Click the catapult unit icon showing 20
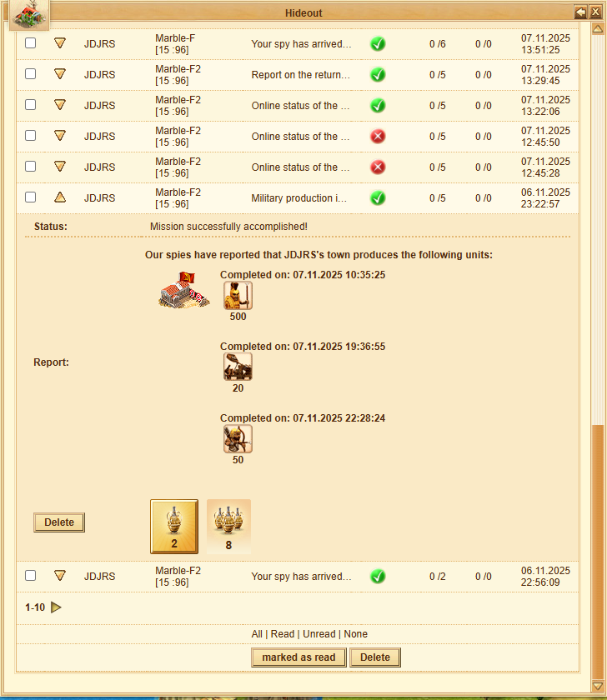The width and height of the screenshot is (607, 700). tap(238, 367)
